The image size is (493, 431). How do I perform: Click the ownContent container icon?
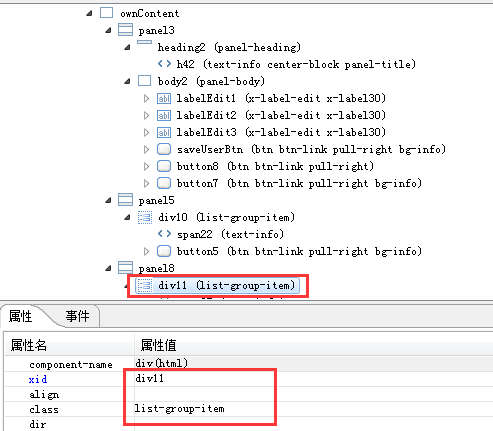pos(107,13)
